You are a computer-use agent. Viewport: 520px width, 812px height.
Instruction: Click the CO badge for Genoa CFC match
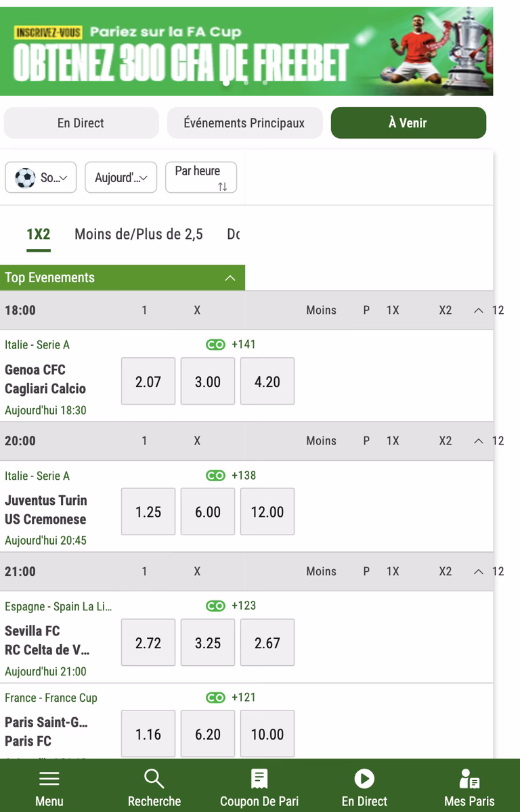pyautogui.click(x=215, y=345)
